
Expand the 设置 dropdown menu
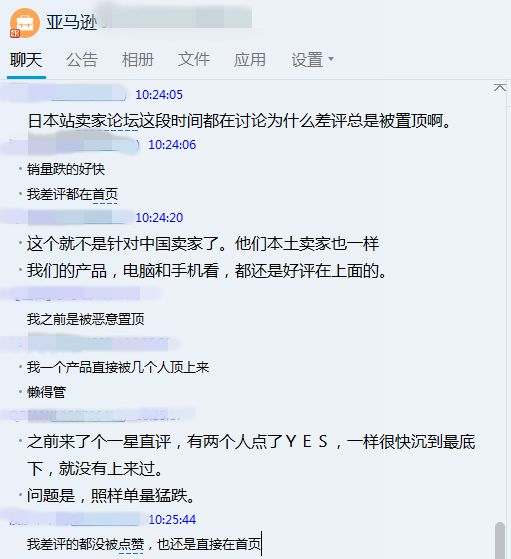click(x=312, y=60)
